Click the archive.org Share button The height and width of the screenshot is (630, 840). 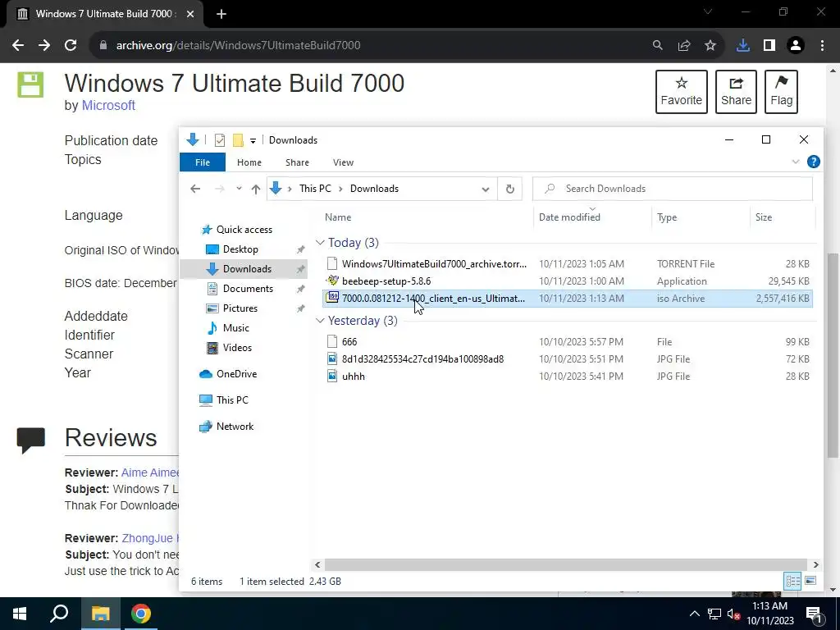point(736,92)
